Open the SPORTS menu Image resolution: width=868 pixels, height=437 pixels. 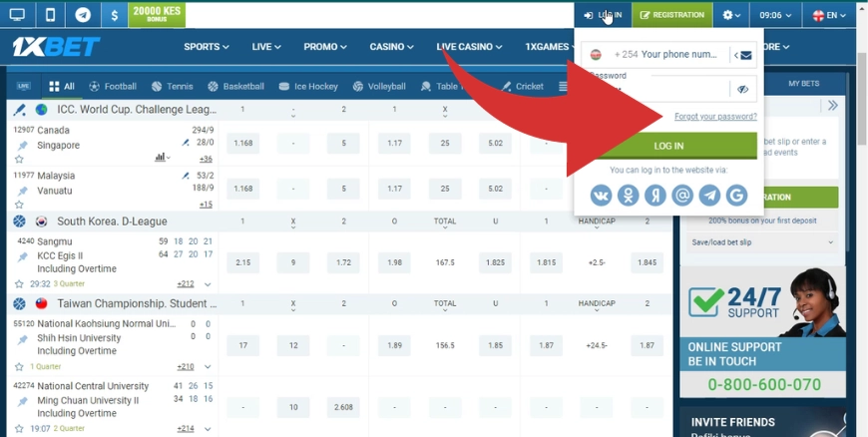point(206,47)
